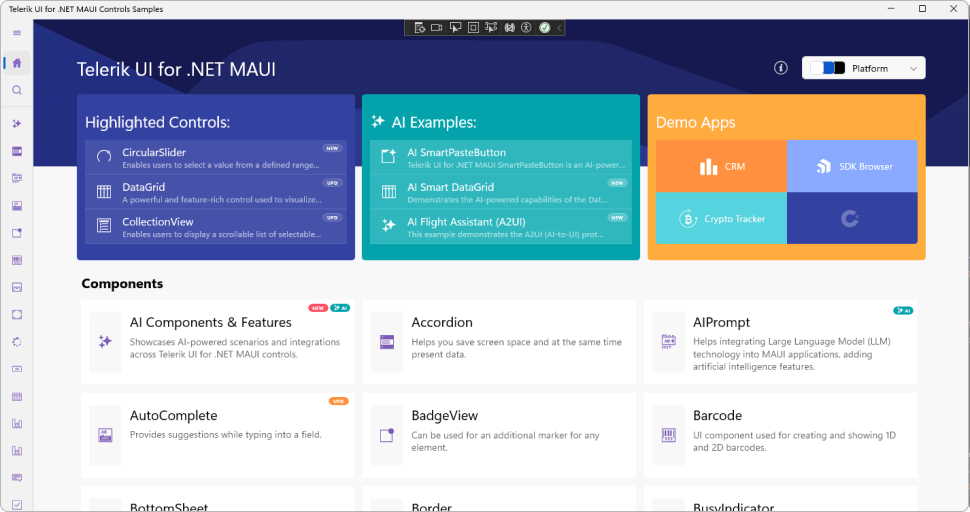This screenshot has height=512, width=970.
Task: Open the dark blue C-logo demo tile
Action: [x=852, y=218]
